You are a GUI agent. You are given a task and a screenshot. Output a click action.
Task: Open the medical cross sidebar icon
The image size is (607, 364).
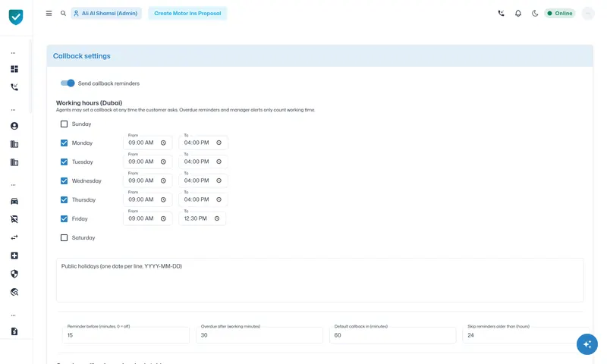pyautogui.click(x=14, y=256)
